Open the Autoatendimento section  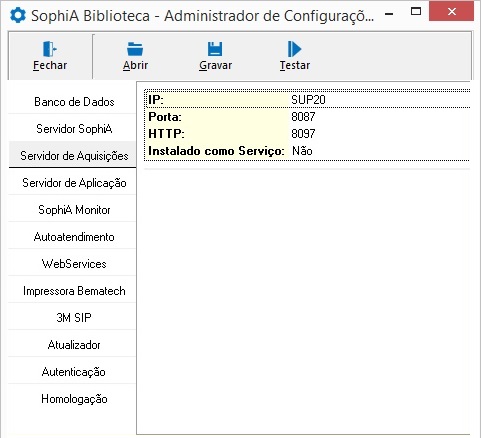(72, 237)
